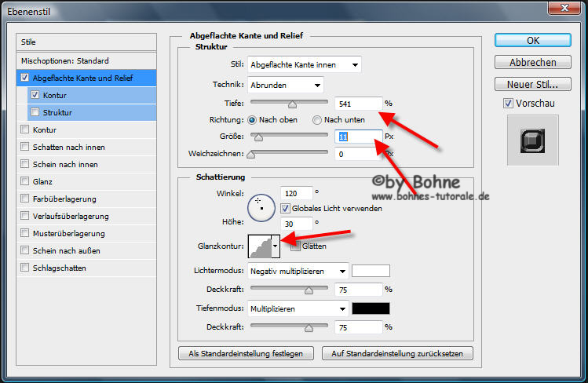Screen dimensions: 588x383
Task: Open the Glanzkontur picker arrow
Action: [276, 246]
